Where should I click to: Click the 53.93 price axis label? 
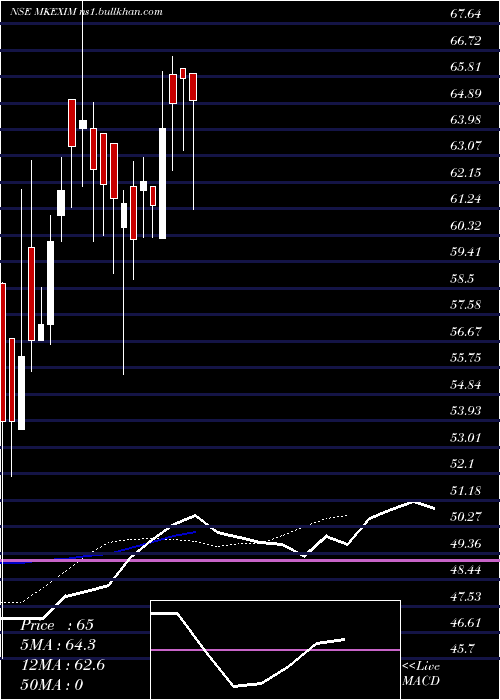point(466,411)
